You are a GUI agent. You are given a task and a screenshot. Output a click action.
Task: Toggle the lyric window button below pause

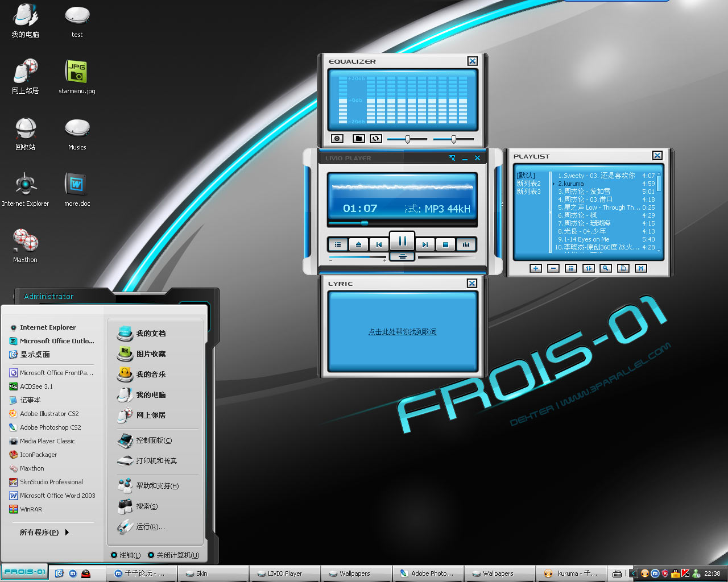pos(402,256)
